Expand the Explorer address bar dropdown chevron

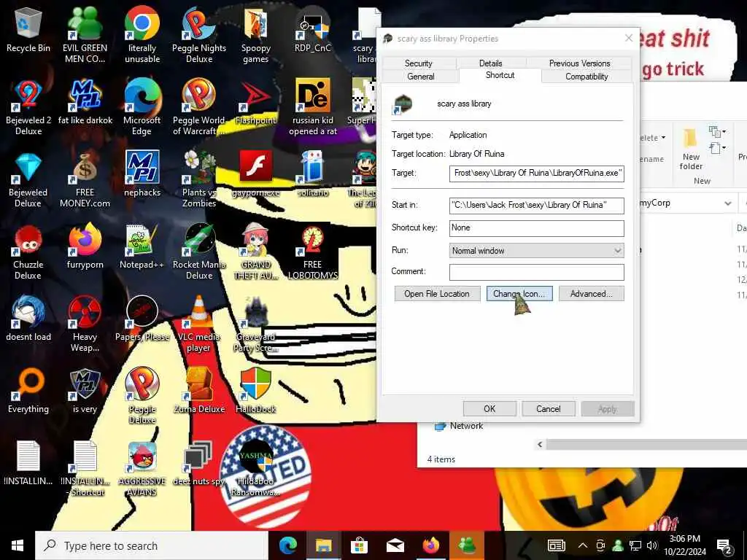pyautogui.click(x=728, y=203)
